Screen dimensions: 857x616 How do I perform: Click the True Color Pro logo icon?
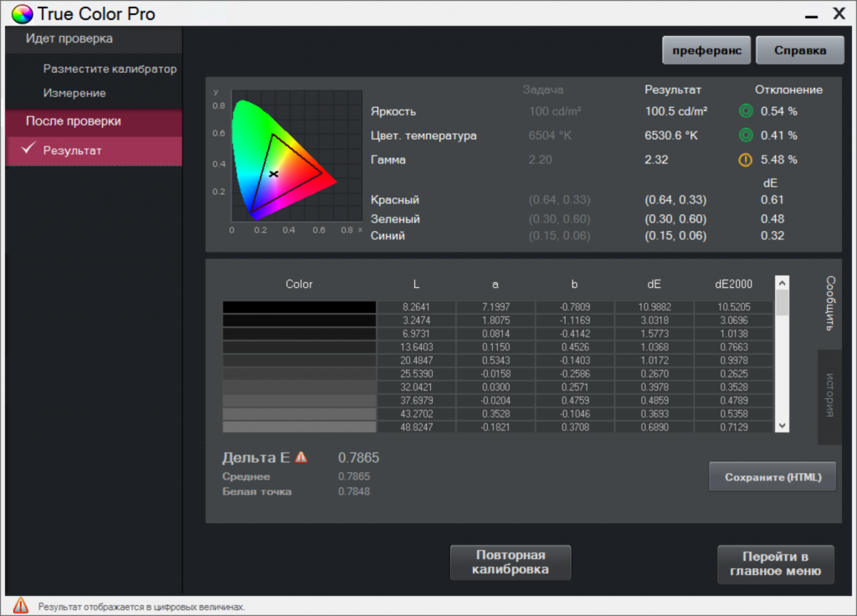pos(22,14)
